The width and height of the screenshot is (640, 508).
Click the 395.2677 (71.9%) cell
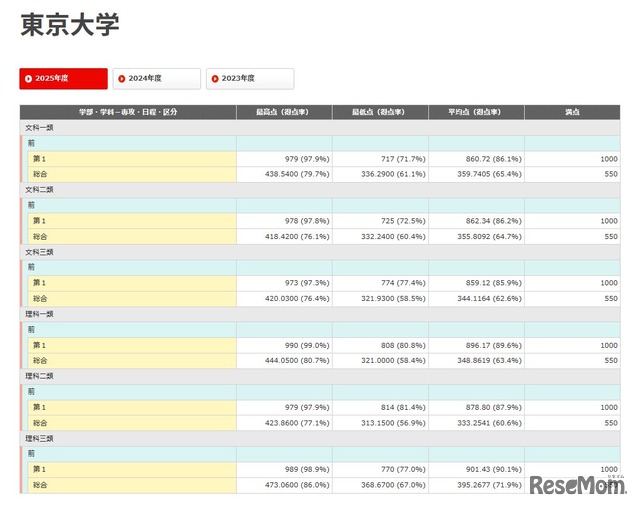pyautogui.click(x=476, y=485)
